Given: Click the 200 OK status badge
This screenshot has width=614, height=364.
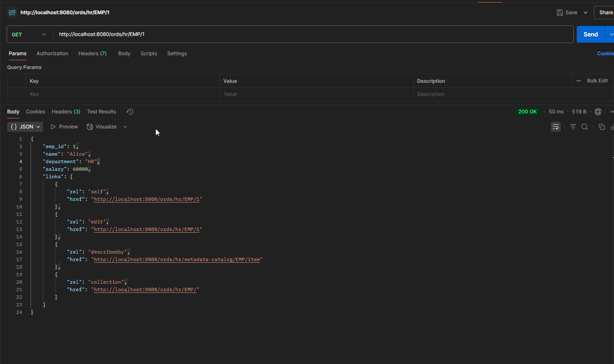Looking at the screenshot, I should tap(527, 112).
